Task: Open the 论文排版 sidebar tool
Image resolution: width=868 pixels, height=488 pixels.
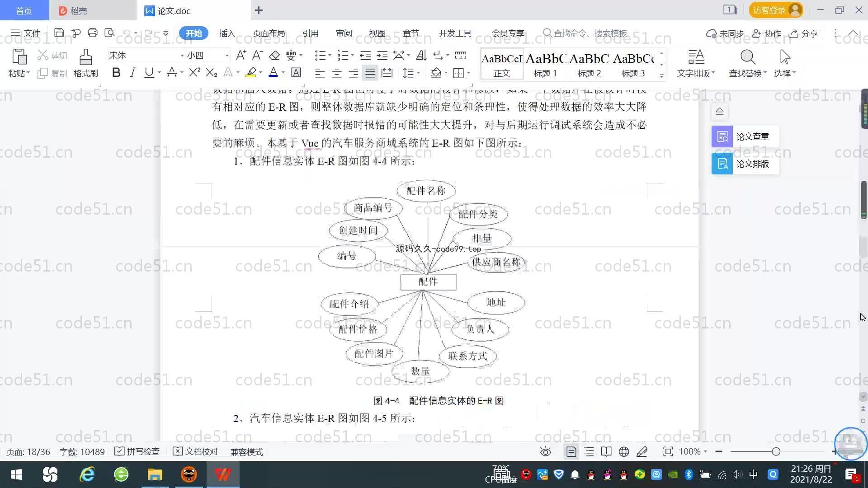Action: coord(745,164)
